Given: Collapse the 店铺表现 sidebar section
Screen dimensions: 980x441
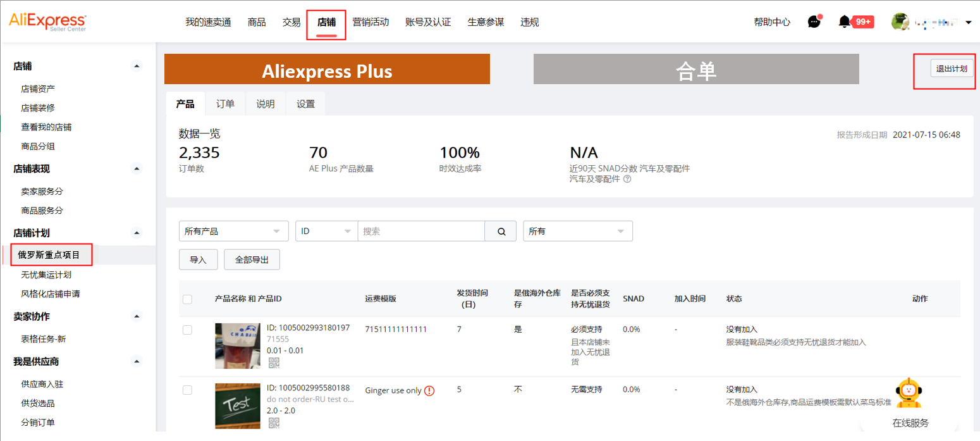Looking at the screenshot, I should pyautogui.click(x=137, y=168).
